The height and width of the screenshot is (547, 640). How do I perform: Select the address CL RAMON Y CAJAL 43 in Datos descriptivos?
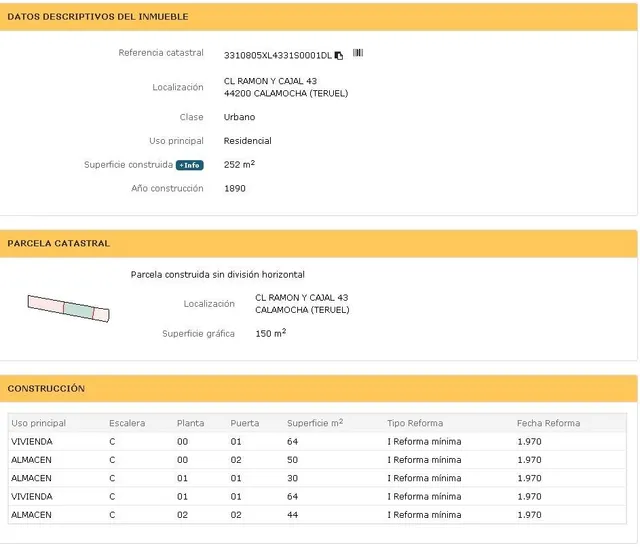point(270,81)
